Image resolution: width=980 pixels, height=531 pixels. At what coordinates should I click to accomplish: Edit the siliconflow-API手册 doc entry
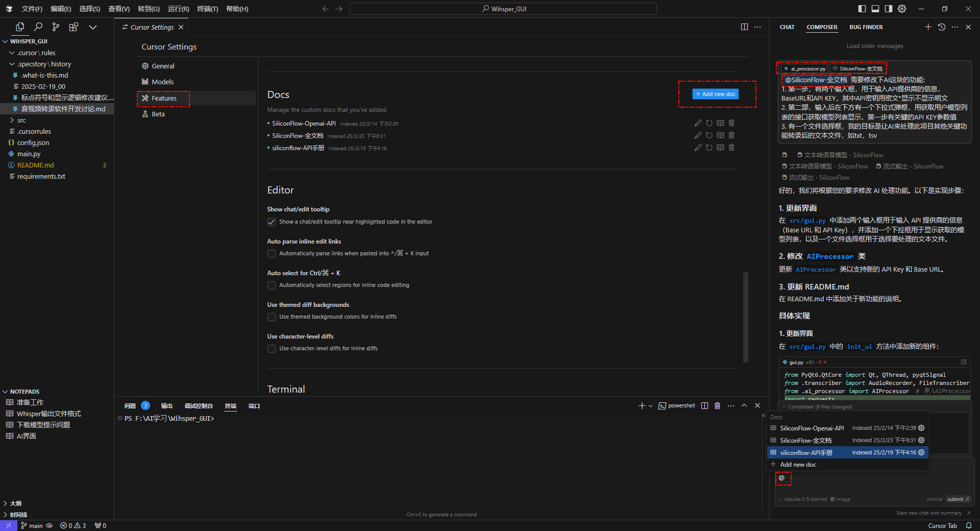coord(698,148)
